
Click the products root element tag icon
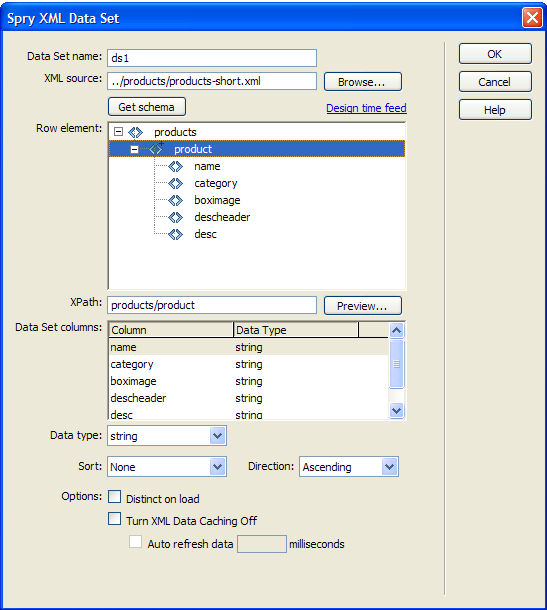135,133
